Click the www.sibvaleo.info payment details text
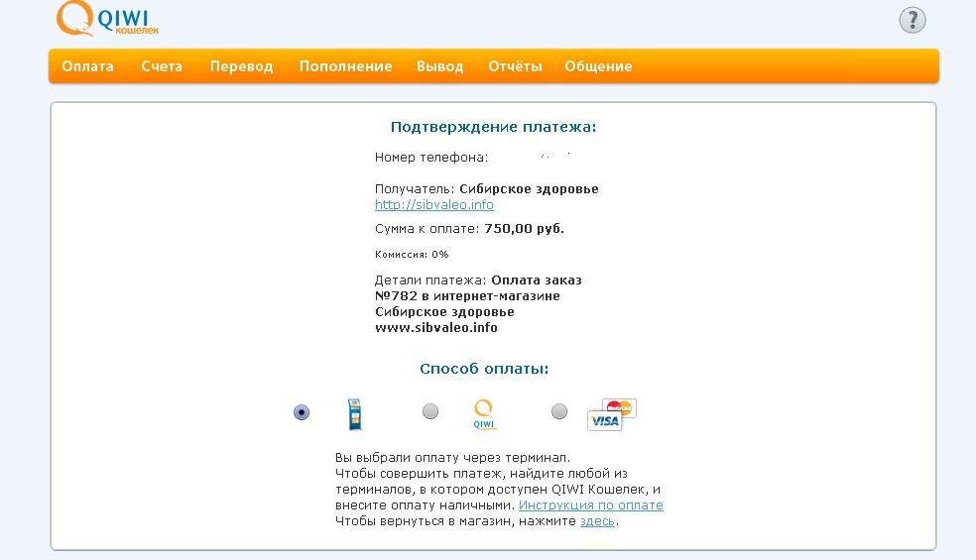The height and width of the screenshot is (560, 976). pyautogui.click(x=435, y=327)
